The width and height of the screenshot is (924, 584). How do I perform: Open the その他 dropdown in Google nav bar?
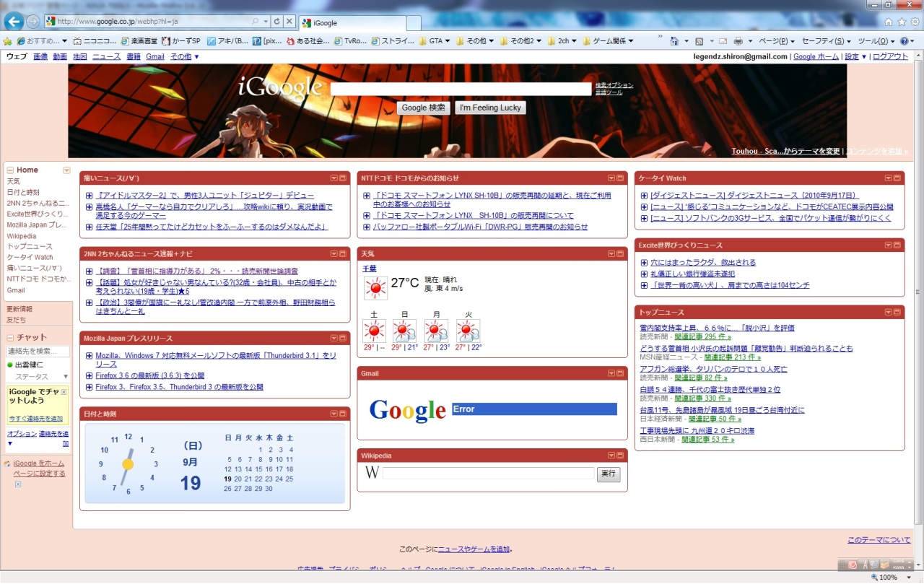tap(185, 56)
